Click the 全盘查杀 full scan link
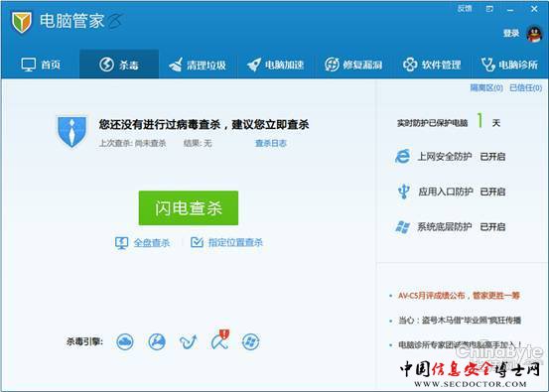Image resolution: width=549 pixels, height=392 pixels. click(x=152, y=242)
